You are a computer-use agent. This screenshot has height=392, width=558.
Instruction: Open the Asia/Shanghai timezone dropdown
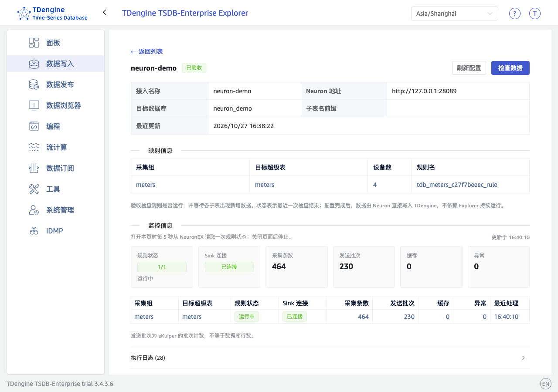tap(455, 14)
